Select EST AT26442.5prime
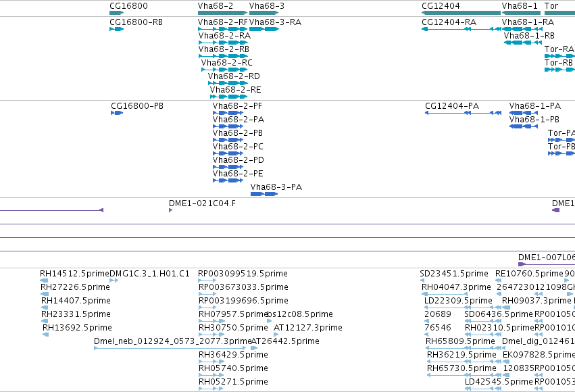The width and height of the screenshot is (575, 392). 285,342
